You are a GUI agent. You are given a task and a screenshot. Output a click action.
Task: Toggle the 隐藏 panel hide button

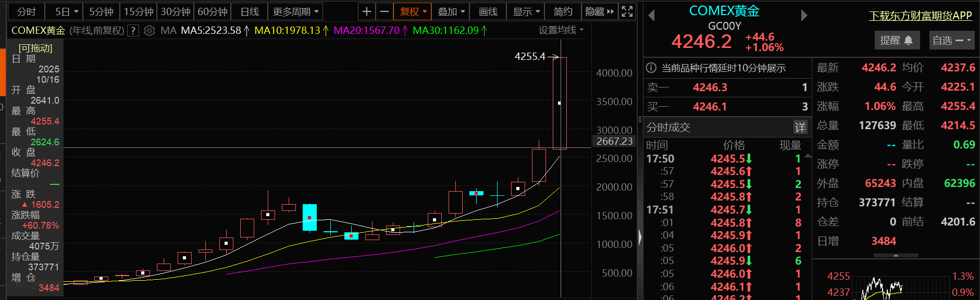(x=600, y=11)
